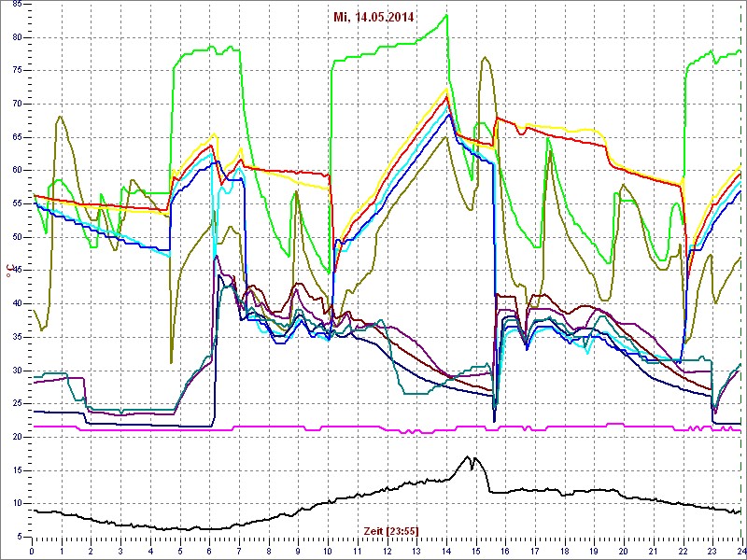Click the "°C" temperature unit label
The width and height of the screenshot is (747, 560).
coord(8,270)
